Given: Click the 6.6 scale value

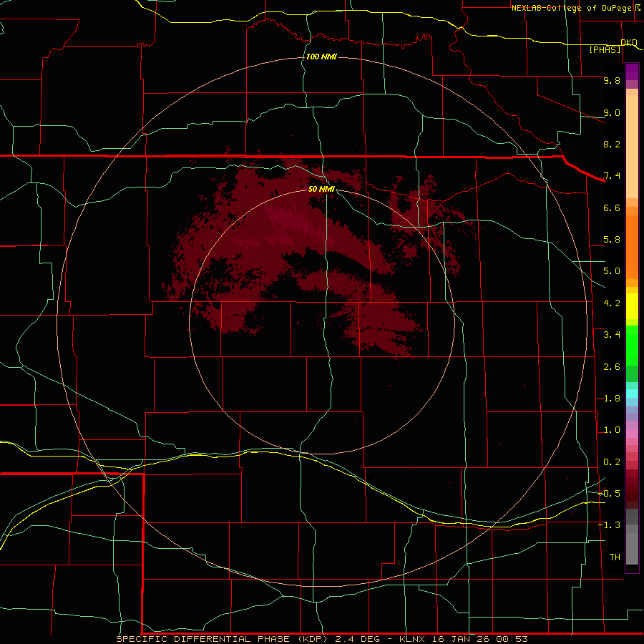Looking at the screenshot, I should (x=612, y=208).
